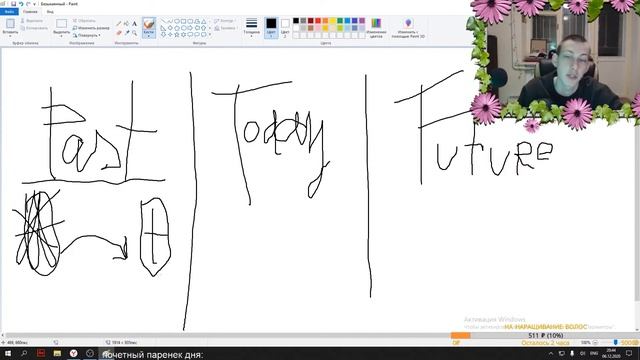Select the Eraser tool
This screenshot has width=640, height=360.
(119, 33)
